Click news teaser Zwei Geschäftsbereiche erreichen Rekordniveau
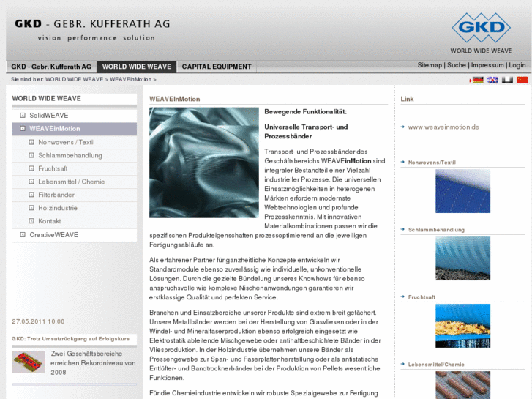Image resolution: width=532 pixels, height=399 pixels. point(93,362)
